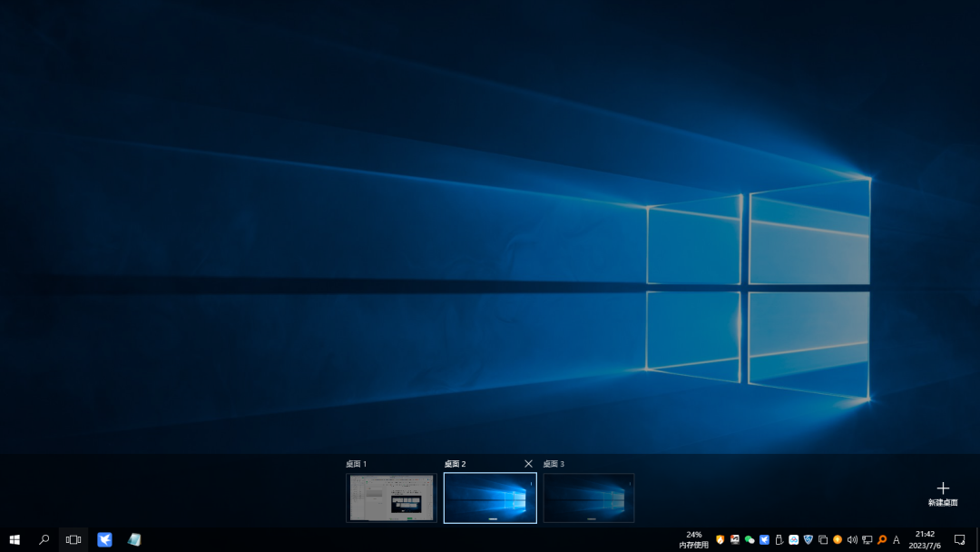This screenshot has width=980, height=552.
Task: Switch to the 桌面 3 thumbnail
Action: click(x=589, y=498)
